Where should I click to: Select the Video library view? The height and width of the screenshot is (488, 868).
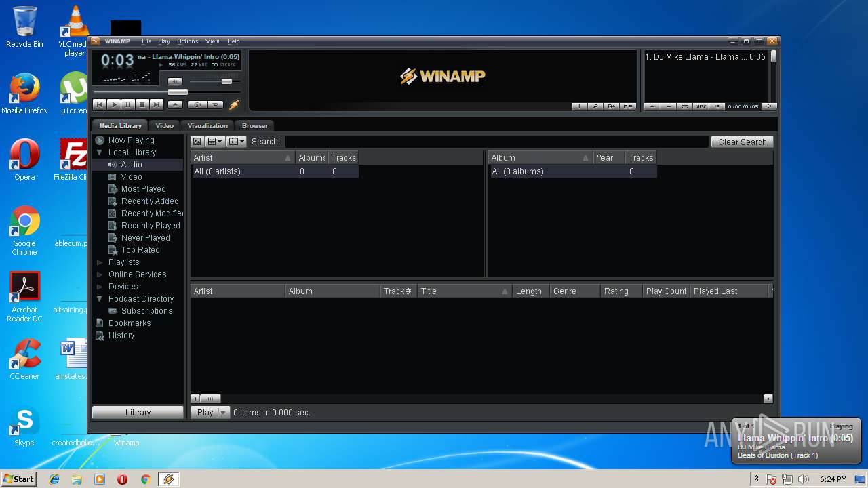click(132, 177)
